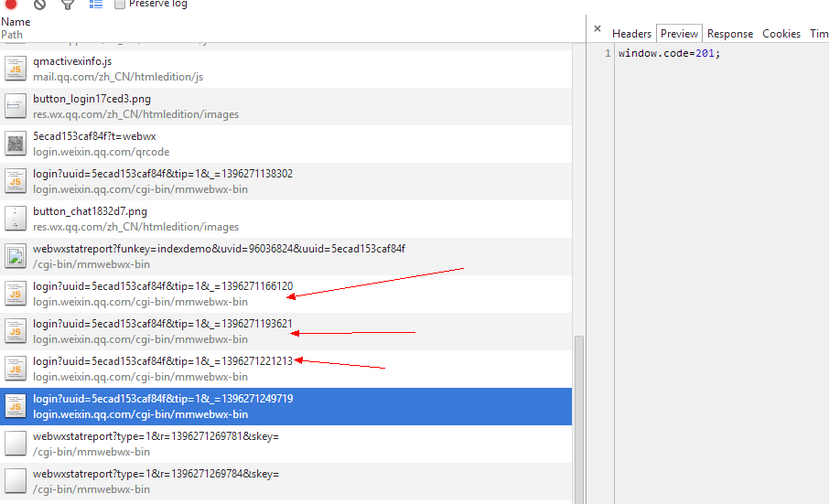The height and width of the screenshot is (504, 829).
Task: Click JS icon of selected login 1396271249719
Action: (x=16, y=406)
